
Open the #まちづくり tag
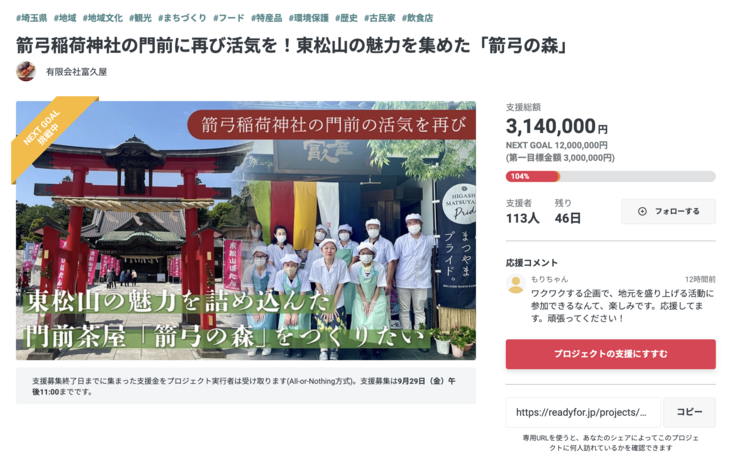(182, 18)
